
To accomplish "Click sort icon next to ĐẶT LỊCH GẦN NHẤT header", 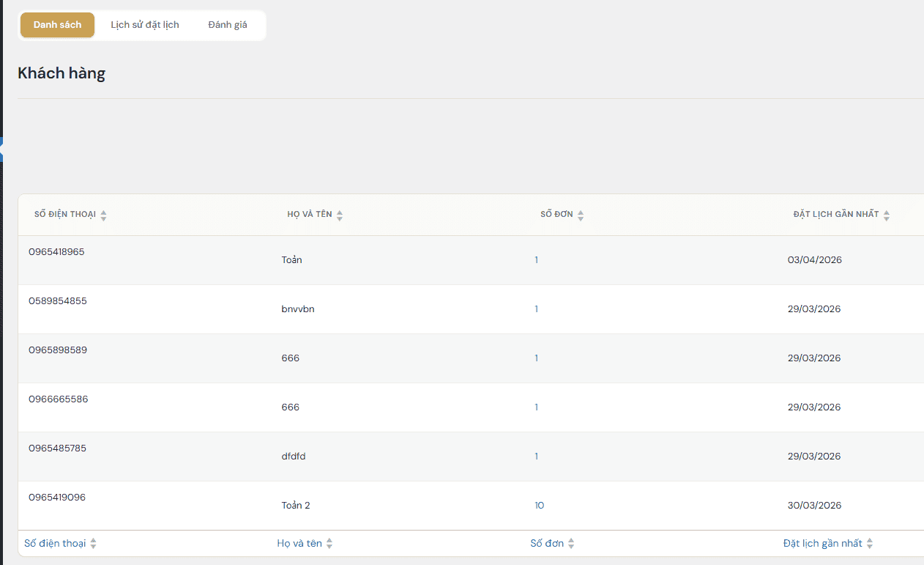I will tap(887, 215).
